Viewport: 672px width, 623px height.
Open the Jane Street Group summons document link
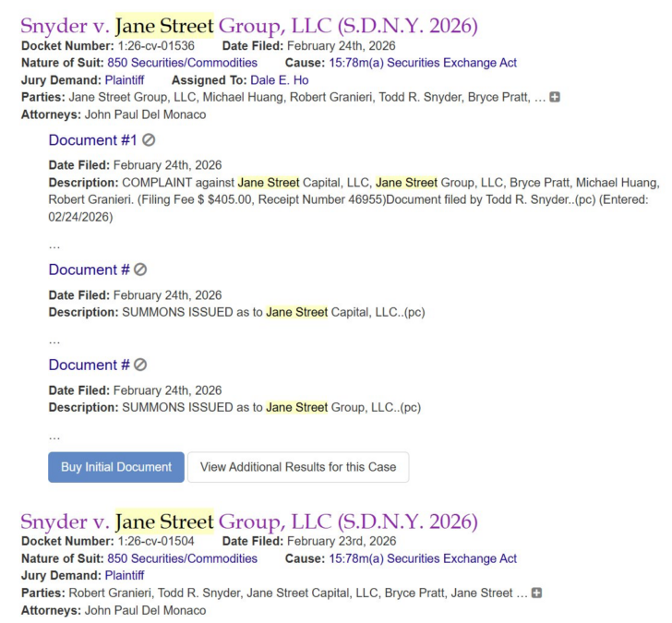89,365
